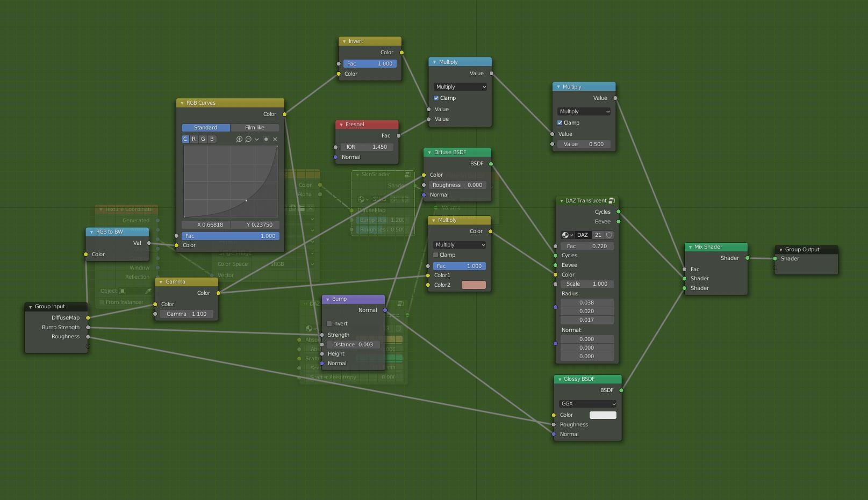868x500 pixels.
Task: Select the B curve channel
Action: 212,139
